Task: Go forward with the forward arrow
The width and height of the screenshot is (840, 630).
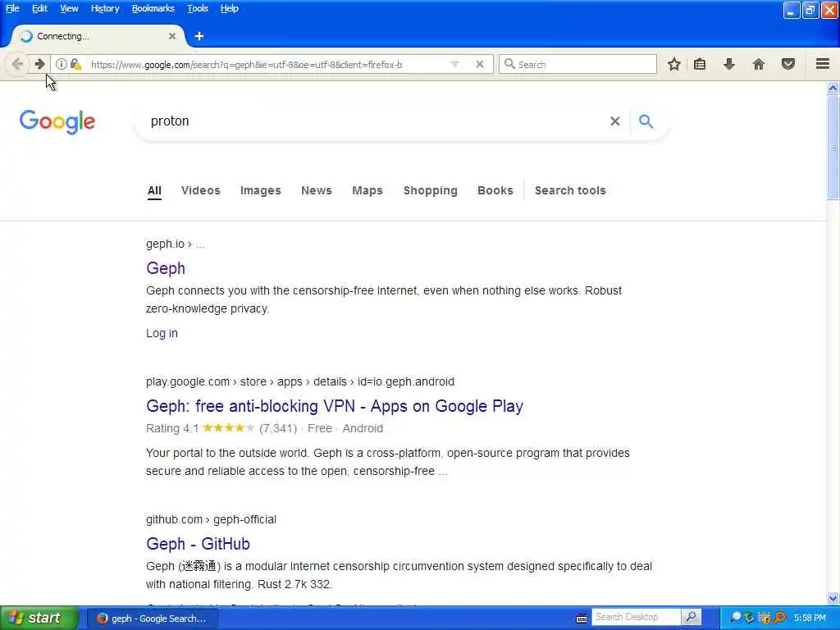Action: pyautogui.click(x=39, y=64)
